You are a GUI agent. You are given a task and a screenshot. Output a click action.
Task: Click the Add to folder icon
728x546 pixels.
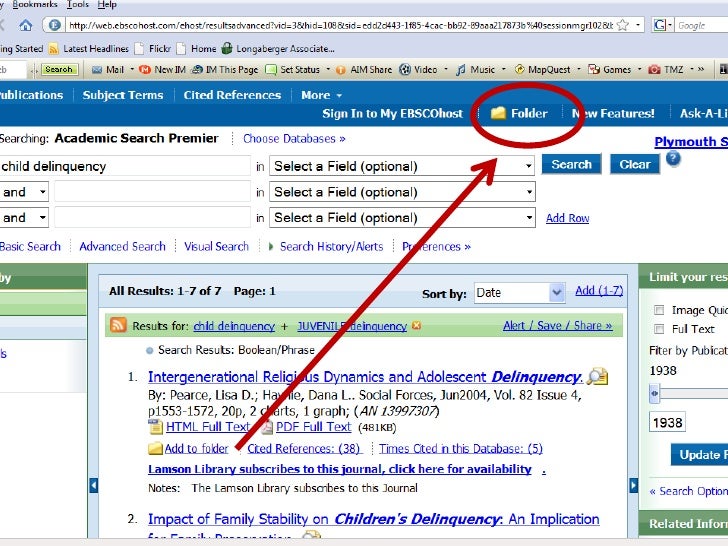coord(155,448)
